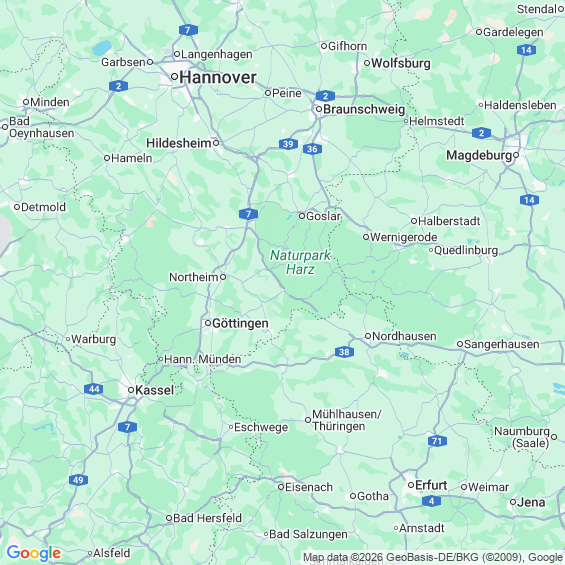Click the Map data attribution text
Image resolution: width=565 pixels, height=565 pixels.
coord(432,557)
